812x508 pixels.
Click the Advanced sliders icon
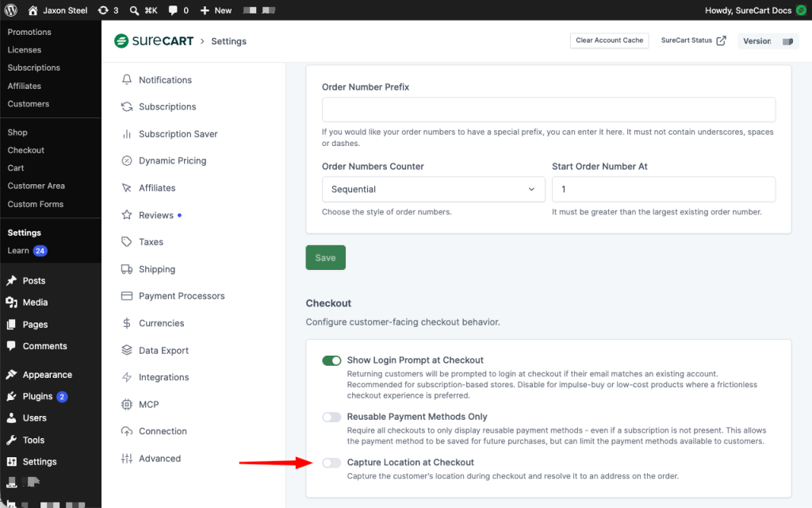(127, 458)
